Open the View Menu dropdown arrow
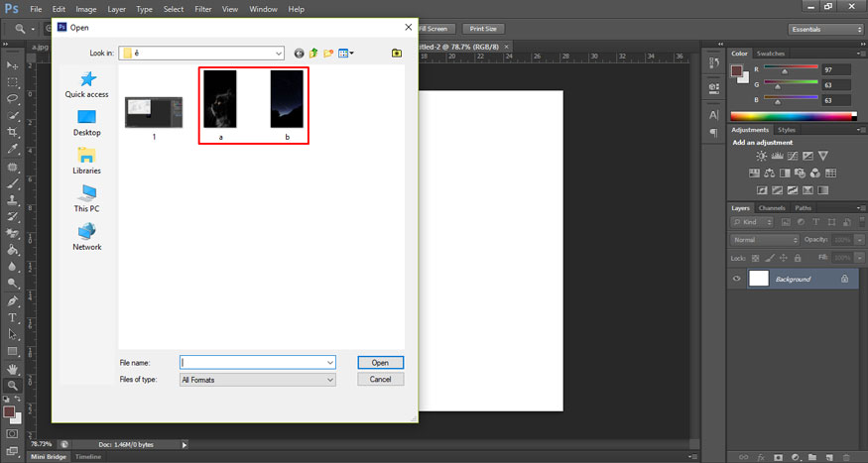The height and width of the screenshot is (463, 868). [351, 54]
